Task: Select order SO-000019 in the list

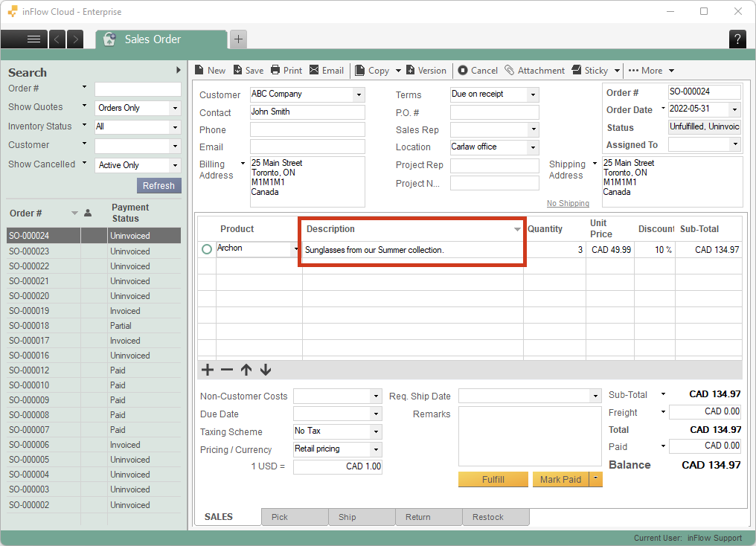Action: (x=30, y=311)
